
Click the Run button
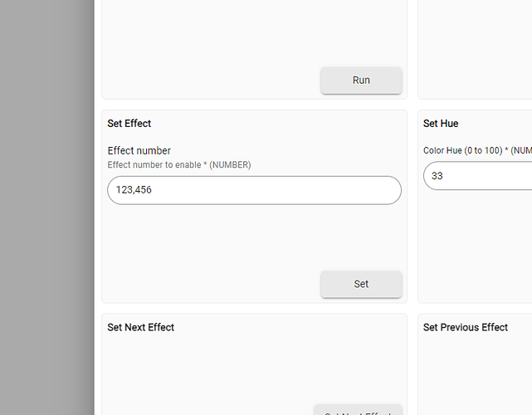pos(361,81)
